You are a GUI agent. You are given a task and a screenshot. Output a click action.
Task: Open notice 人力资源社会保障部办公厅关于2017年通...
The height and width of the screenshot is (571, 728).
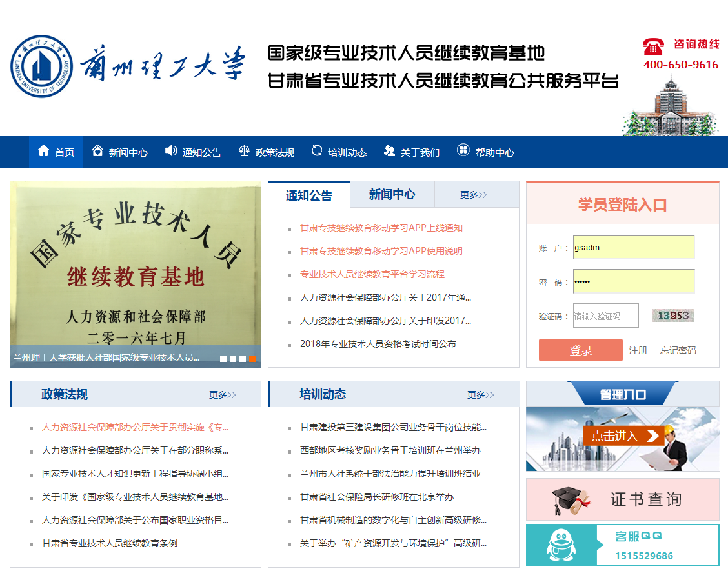point(385,297)
